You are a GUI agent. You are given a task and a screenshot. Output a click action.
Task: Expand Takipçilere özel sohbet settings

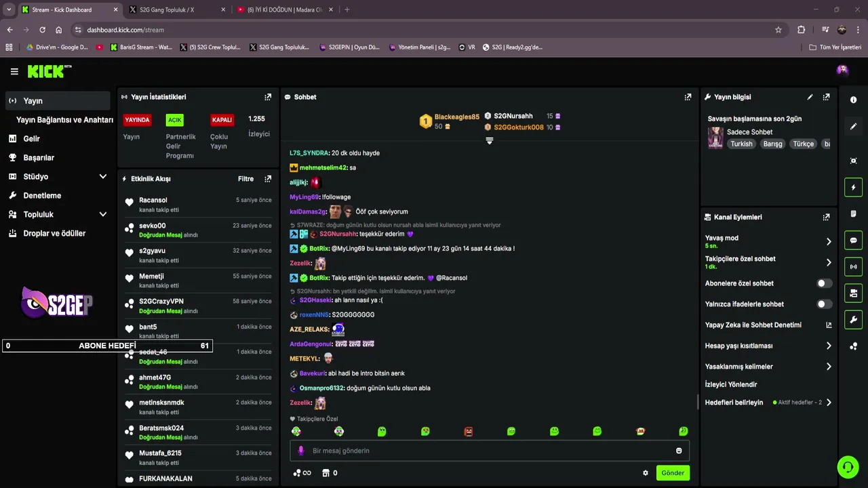pos(829,262)
